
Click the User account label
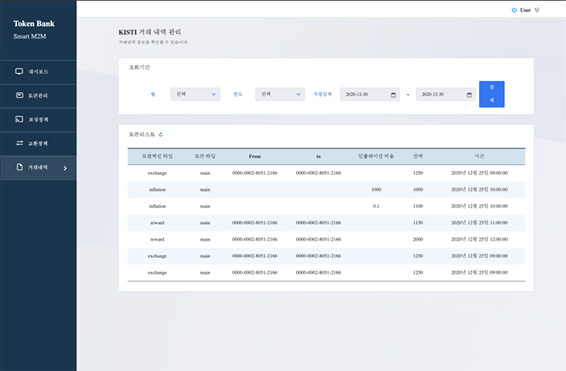click(x=525, y=10)
